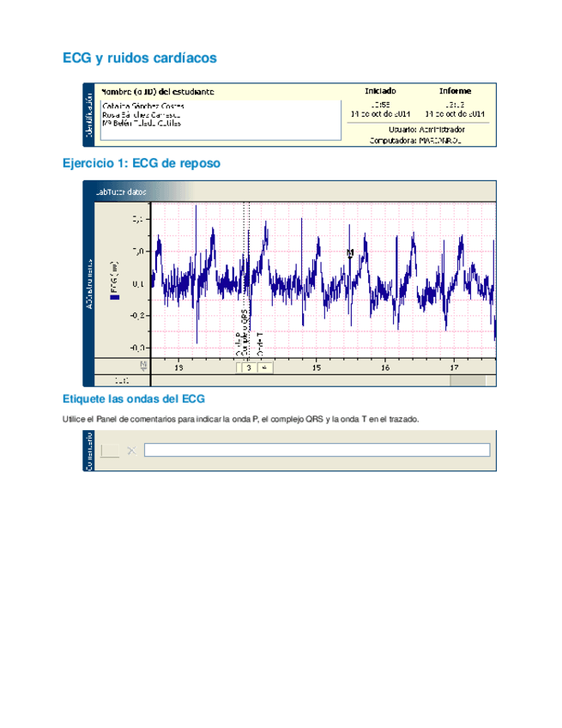
Task: Click the X delete icon in the comment panel
Action: point(131,451)
